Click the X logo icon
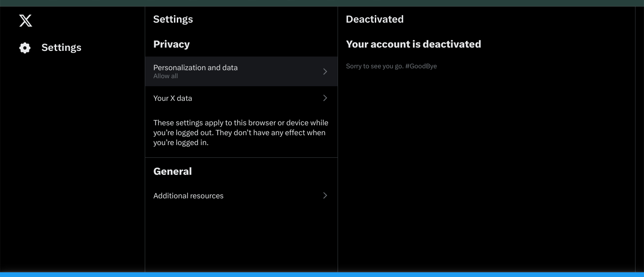 25,20
